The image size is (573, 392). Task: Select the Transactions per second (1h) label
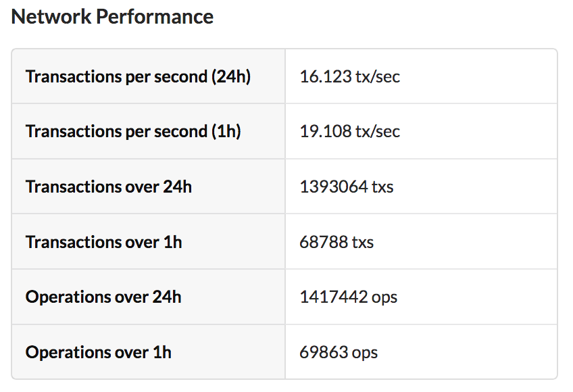click(133, 131)
